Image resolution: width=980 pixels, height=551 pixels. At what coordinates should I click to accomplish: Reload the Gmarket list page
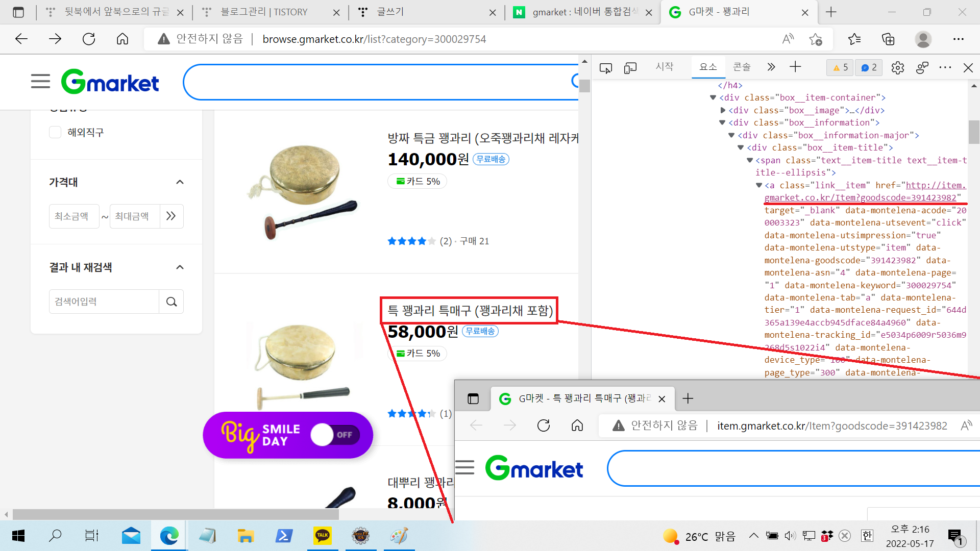89,39
